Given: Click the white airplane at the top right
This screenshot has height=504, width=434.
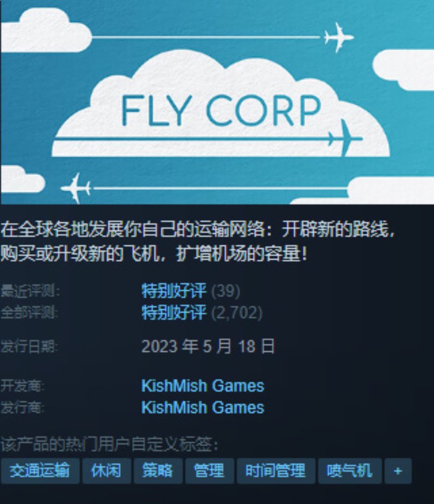Looking at the screenshot, I should pos(339,37).
